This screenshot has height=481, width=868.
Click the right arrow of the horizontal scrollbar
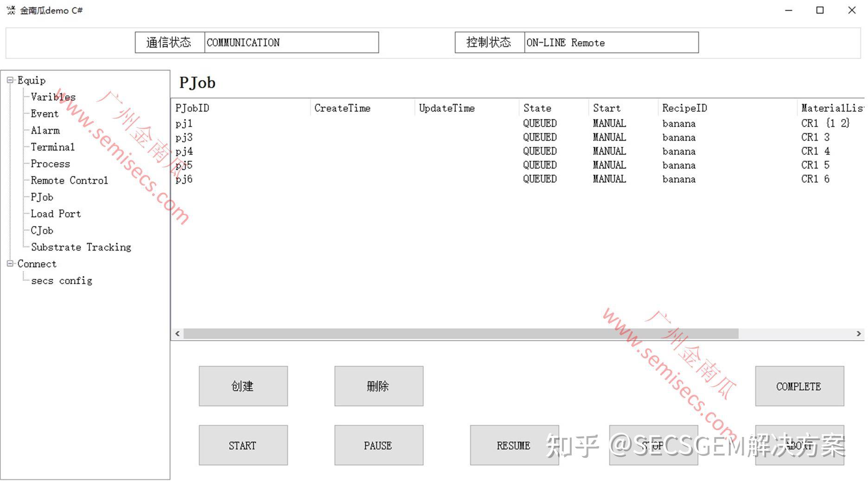coord(859,333)
